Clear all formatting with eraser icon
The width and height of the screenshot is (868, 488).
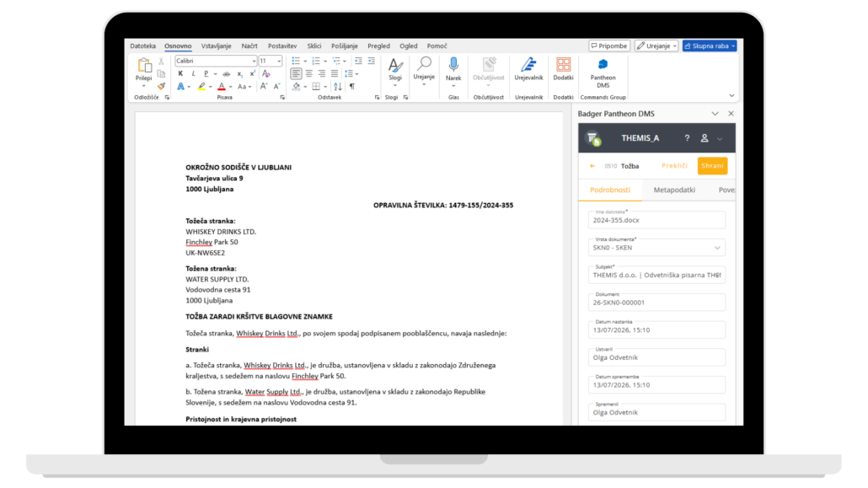click(266, 73)
